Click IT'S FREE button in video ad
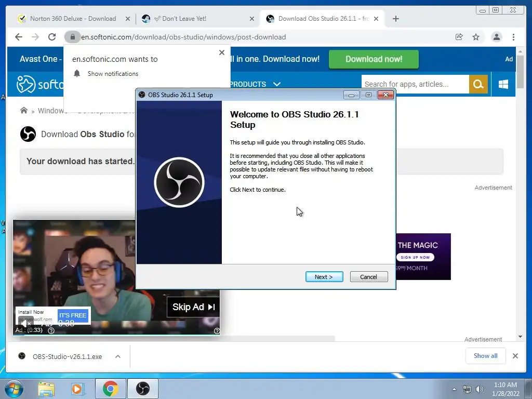The width and height of the screenshot is (532, 399). [73, 315]
